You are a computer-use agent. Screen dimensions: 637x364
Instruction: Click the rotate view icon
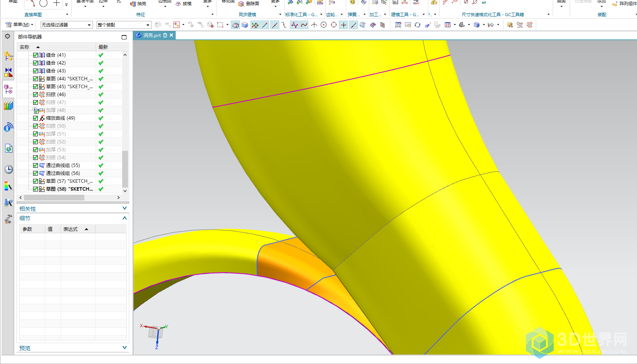(418, 25)
